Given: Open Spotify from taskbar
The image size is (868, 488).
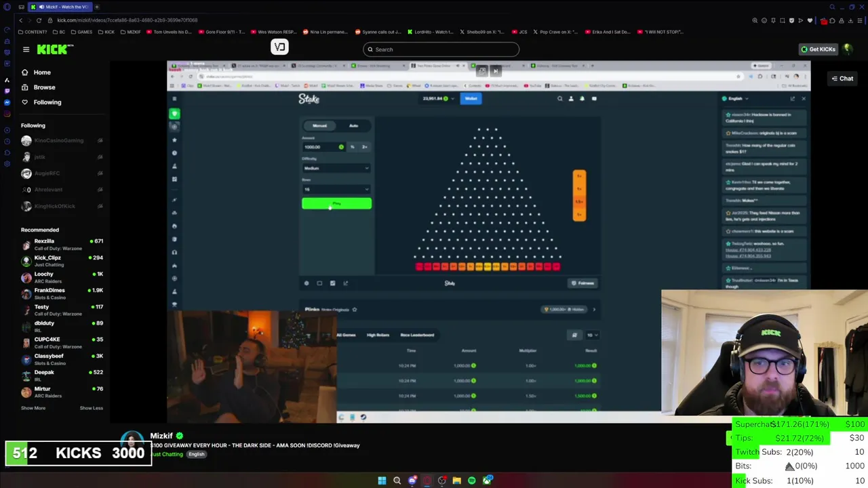Looking at the screenshot, I should tap(471, 481).
